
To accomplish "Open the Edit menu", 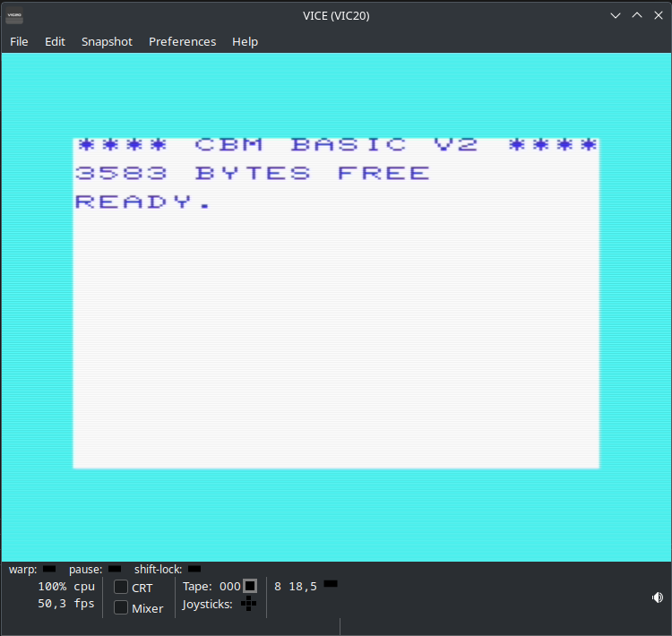I will (56, 41).
